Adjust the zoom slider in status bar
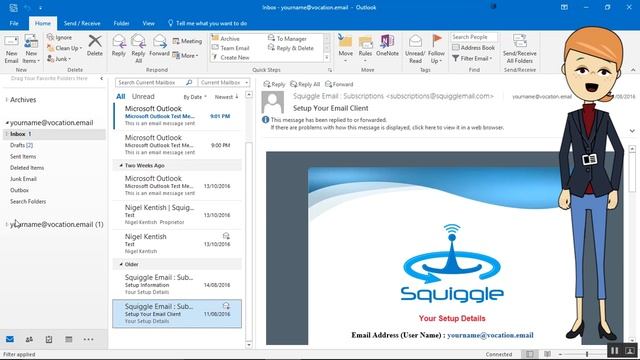 587,354
